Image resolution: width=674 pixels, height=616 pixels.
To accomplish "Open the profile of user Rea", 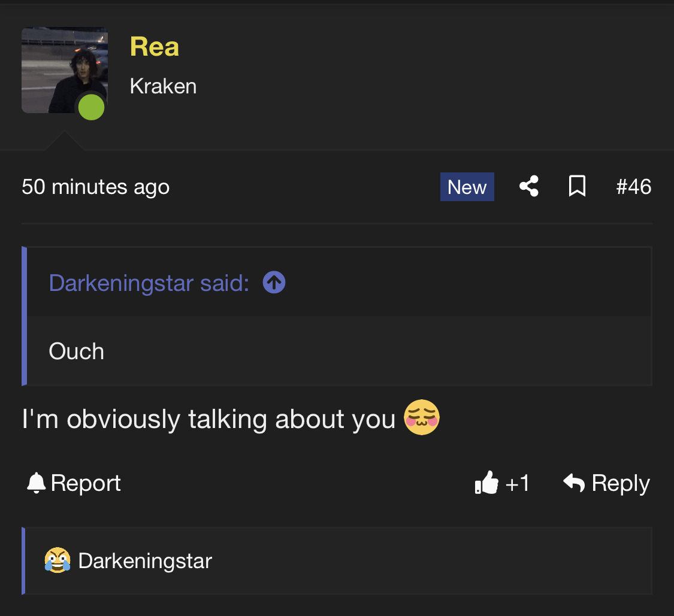I will (x=155, y=47).
